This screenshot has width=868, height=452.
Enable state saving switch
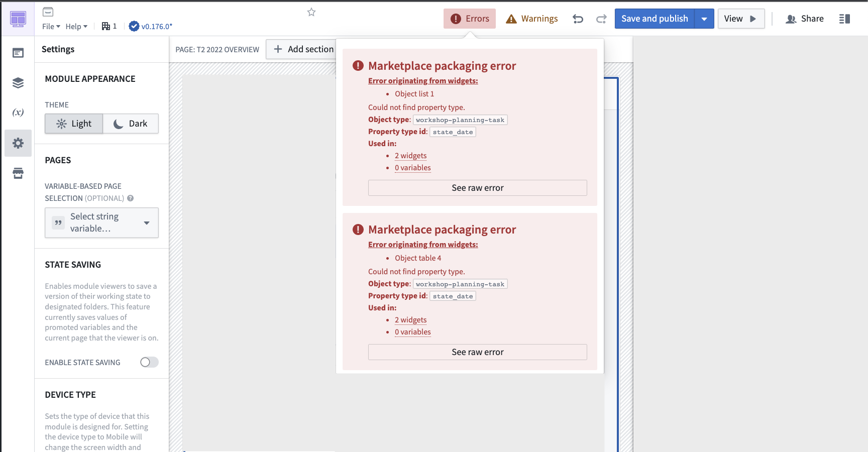[149, 362]
